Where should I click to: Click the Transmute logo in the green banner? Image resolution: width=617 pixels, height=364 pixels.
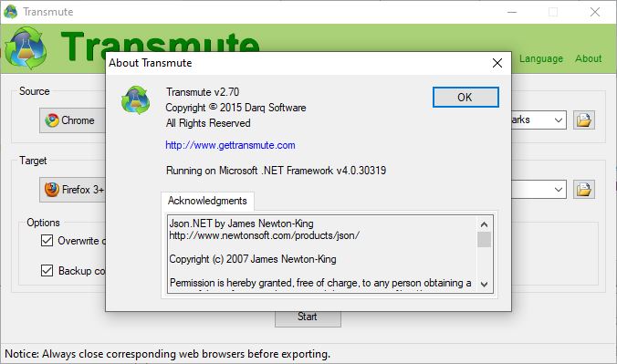26,48
